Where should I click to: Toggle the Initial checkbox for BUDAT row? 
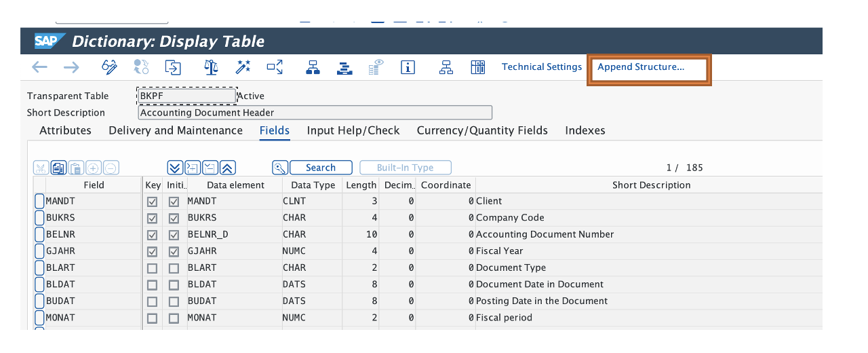pos(174,301)
